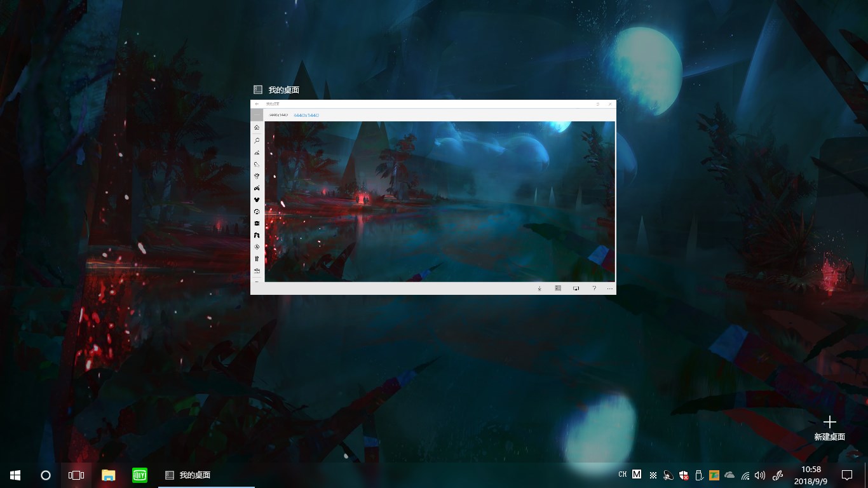Open the volume control in system tray
This screenshot has width=868, height=488.
(760, 475)
